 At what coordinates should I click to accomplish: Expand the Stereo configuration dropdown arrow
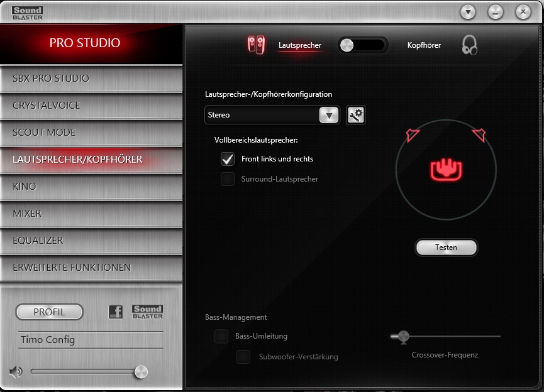coord(329,115)
